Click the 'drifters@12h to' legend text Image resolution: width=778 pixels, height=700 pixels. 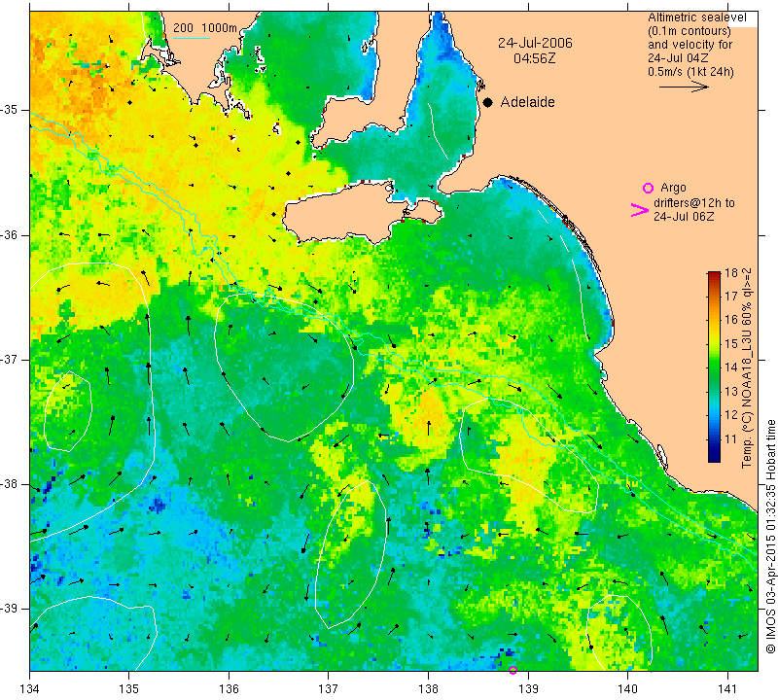click(x=693, y=203)
